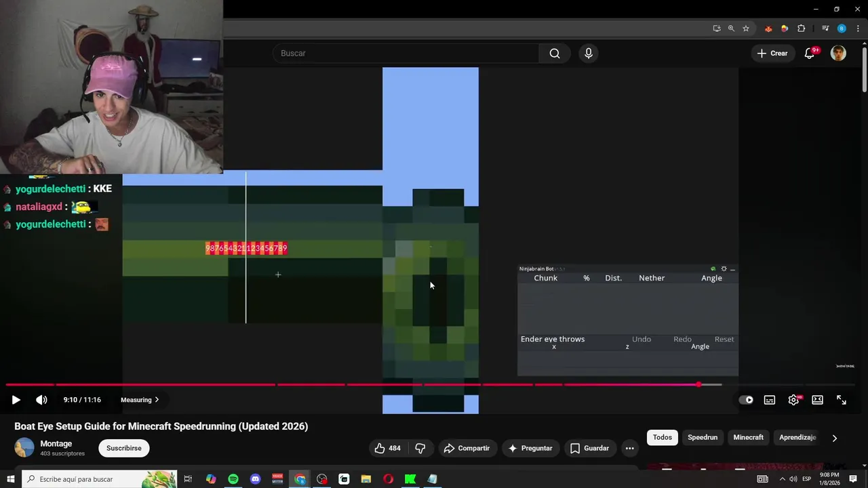The width and height of the screenshot is (868, 488).
Task: Open File Explorer from the taskbar
Action: click(366, 479)
